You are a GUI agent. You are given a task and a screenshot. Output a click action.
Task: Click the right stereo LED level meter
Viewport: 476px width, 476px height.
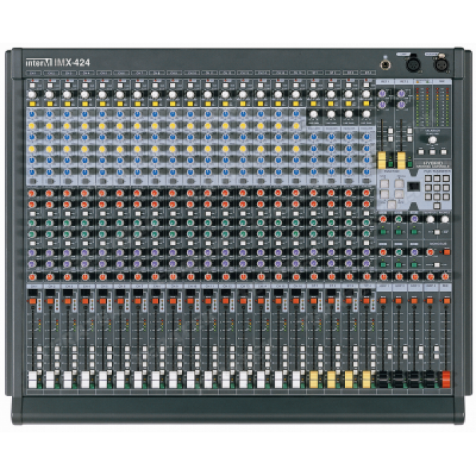442,106
